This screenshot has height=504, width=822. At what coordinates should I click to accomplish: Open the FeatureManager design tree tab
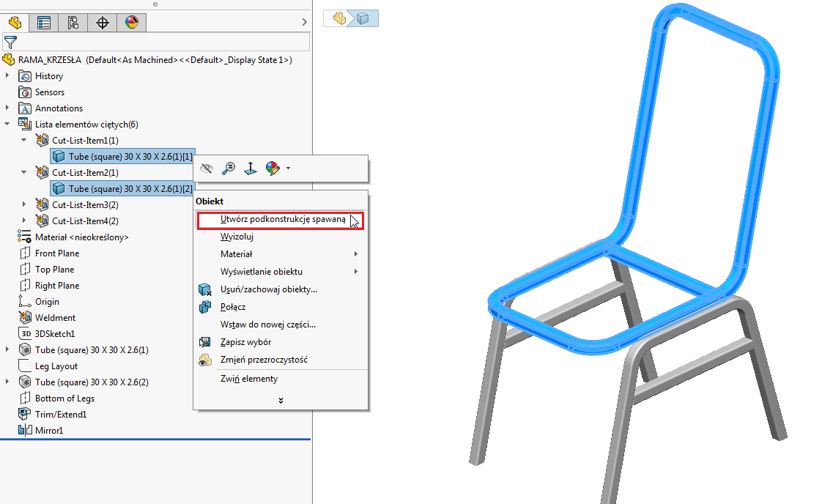point(15,23)
